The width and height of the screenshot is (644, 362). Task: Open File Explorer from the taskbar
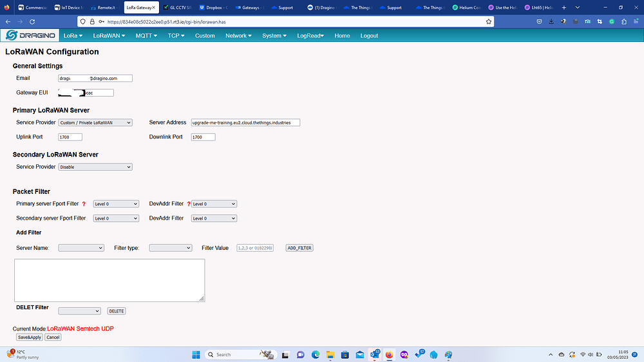(330, 354)
